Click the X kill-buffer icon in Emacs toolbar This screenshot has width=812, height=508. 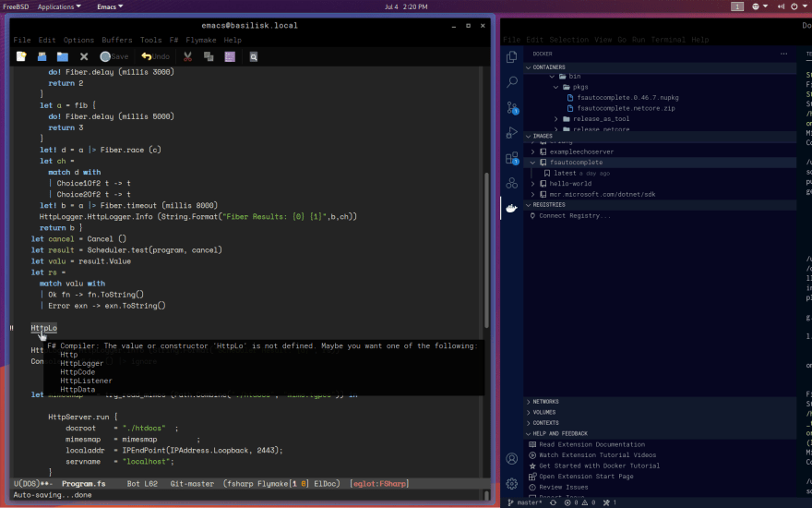(x=84, y=56)
